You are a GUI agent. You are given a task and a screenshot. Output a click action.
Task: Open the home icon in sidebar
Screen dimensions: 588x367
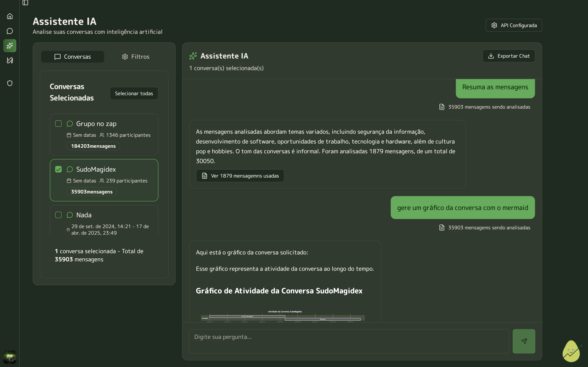tap(10, 16)
